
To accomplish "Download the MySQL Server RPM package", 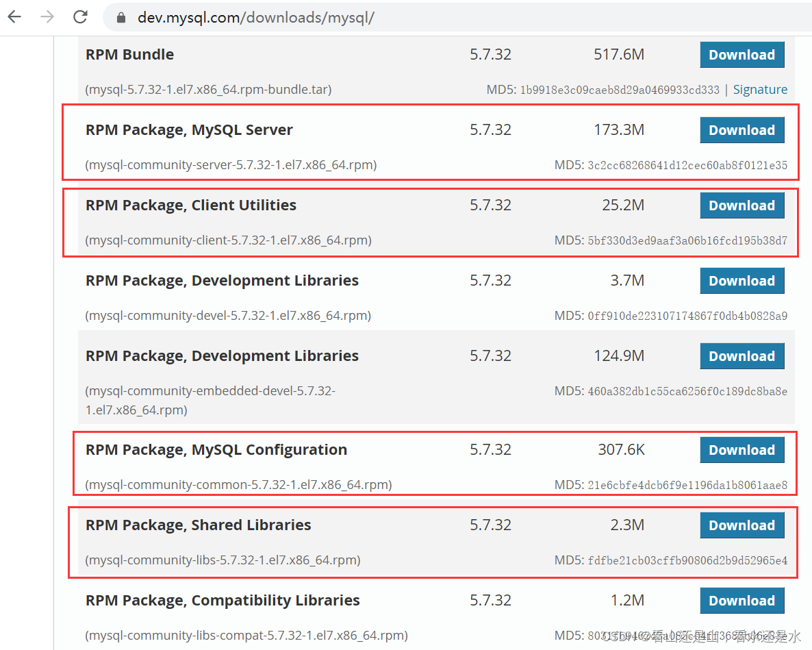I will point(741,130).
